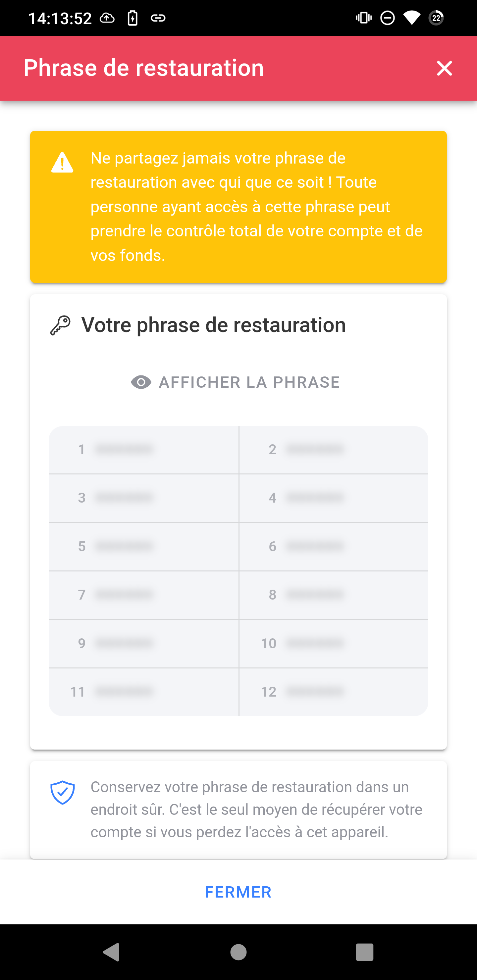Viewport: 477px width, 980px height.
Task: Tap the yellow warning message banner
Action: tap(238, 207)
